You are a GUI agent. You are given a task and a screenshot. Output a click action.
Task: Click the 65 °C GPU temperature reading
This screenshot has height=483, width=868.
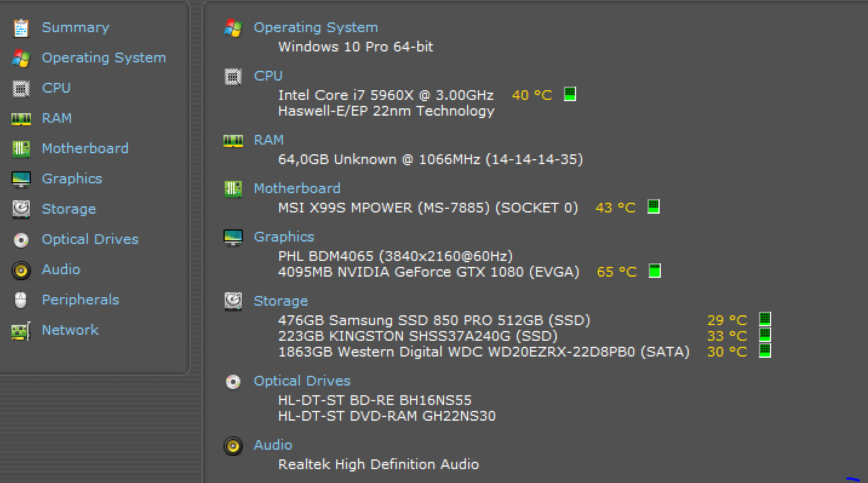pyautogui.click(x=617, y=272)
